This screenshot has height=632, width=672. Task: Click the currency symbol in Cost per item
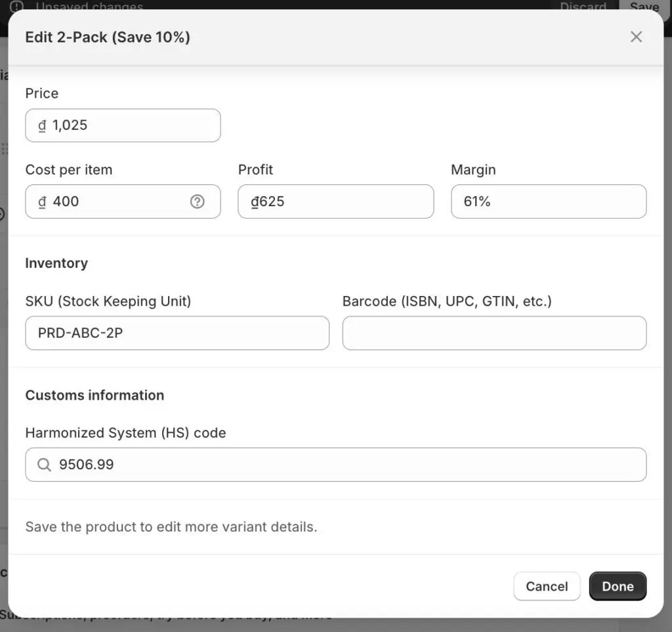[42, 201]
